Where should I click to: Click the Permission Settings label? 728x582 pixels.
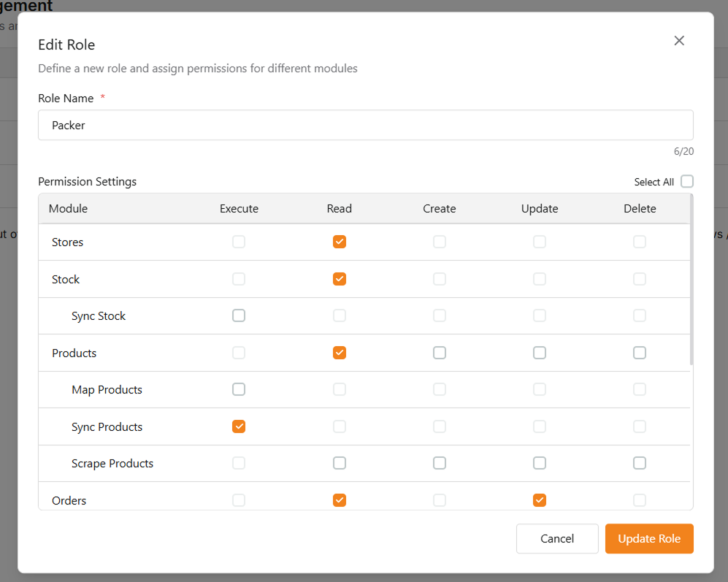pos(88,182)
